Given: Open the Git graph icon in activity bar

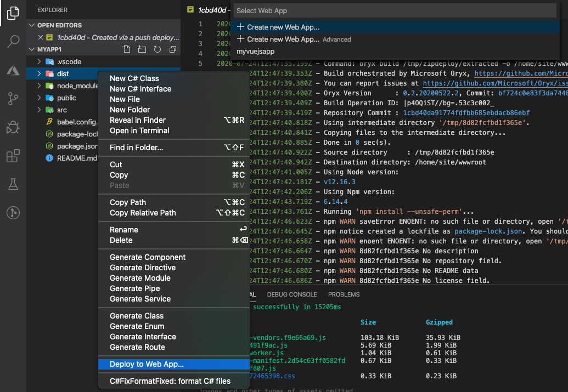Looking at the screenshot, I should pyautogui.click(x=13, y=213).
